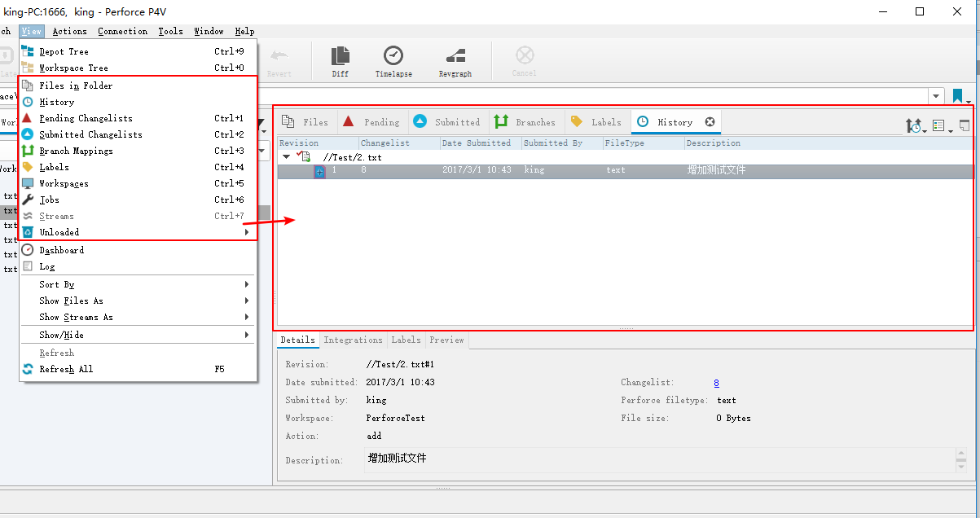Sort by the Date Submitted column header
Screen dimensions: 980x518
[477, 143]
